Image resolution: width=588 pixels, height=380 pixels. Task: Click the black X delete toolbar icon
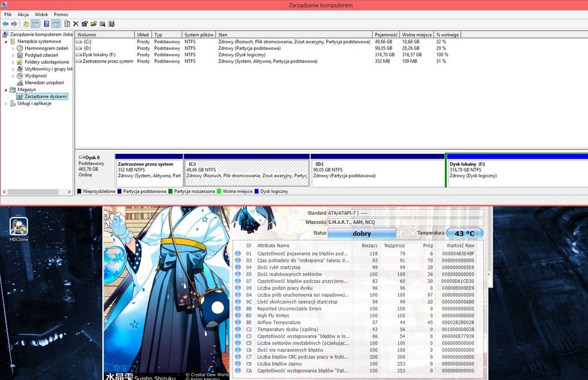pyautogui.click(x=76, y=24)
